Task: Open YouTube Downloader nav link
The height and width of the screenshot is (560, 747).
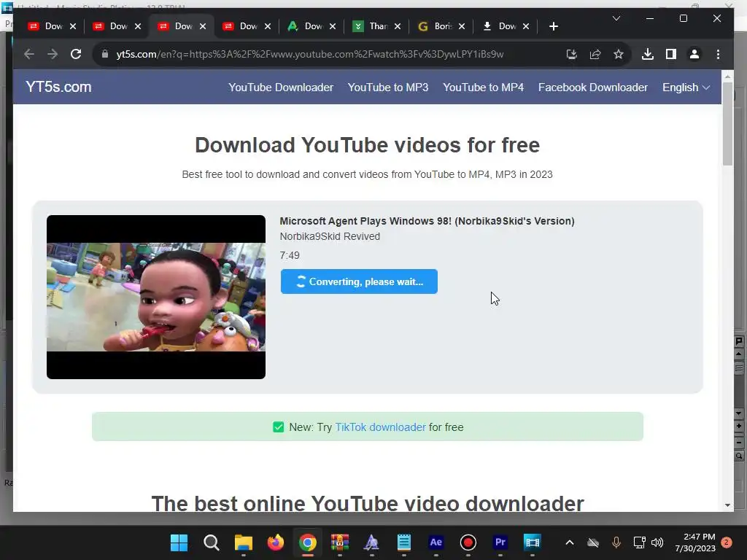Action: [x=281, y=87]
